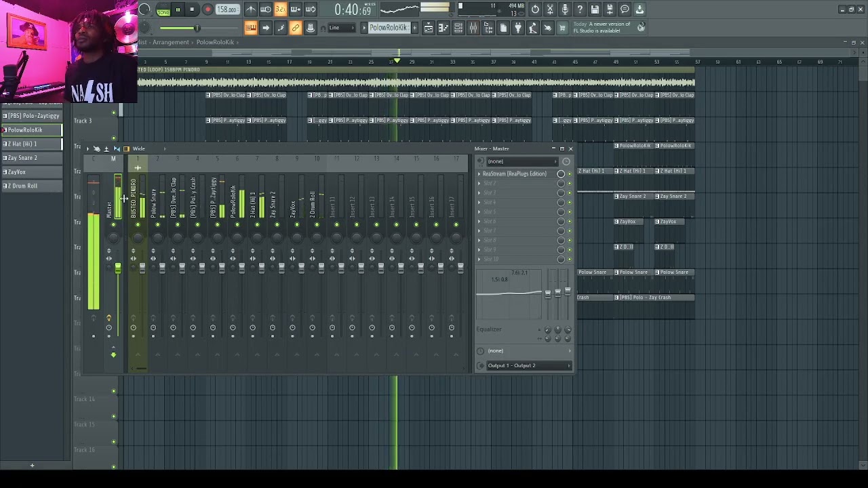
Task: Click the Save project floppy icon
Action: [595, 9]
